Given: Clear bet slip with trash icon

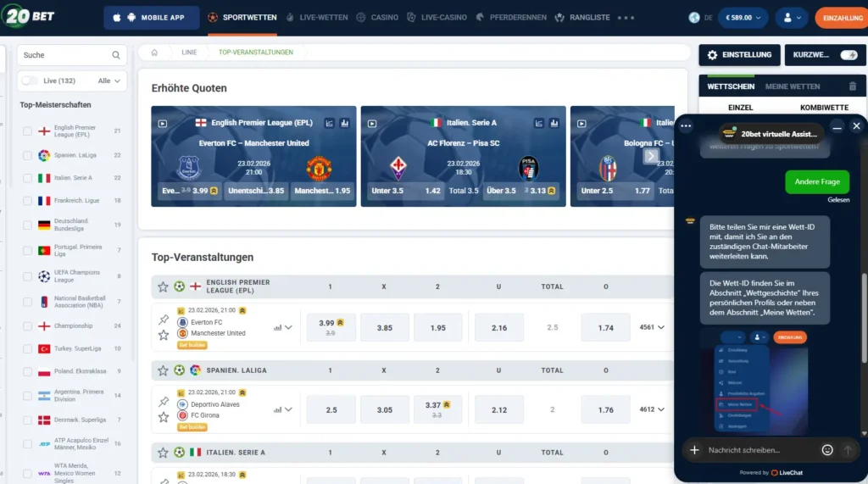Looking at the screenshot, I should coord(853,86).
